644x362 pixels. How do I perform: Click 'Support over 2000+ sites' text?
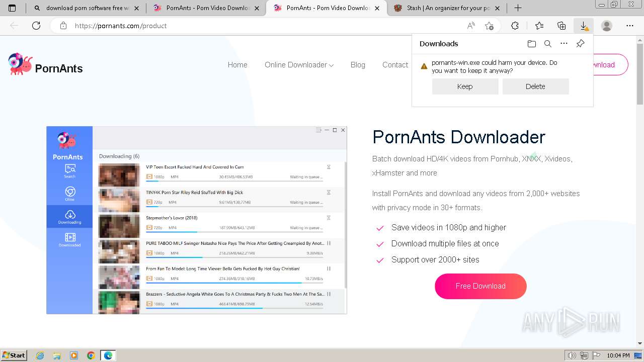(435, 259)
